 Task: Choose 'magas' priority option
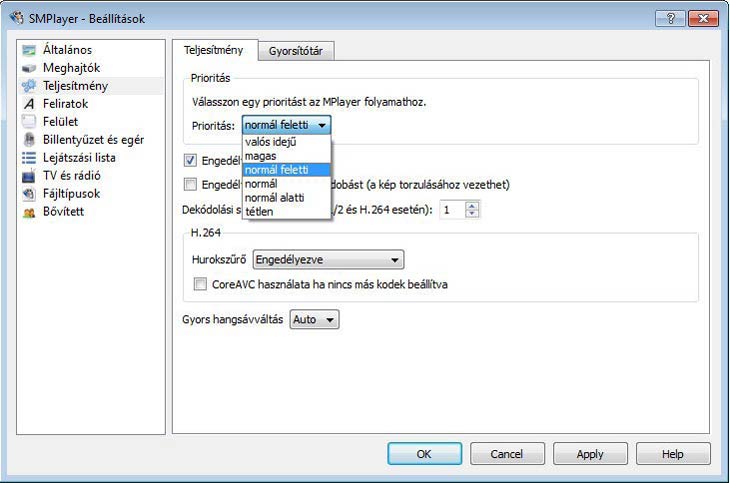[x=287, y=156]
